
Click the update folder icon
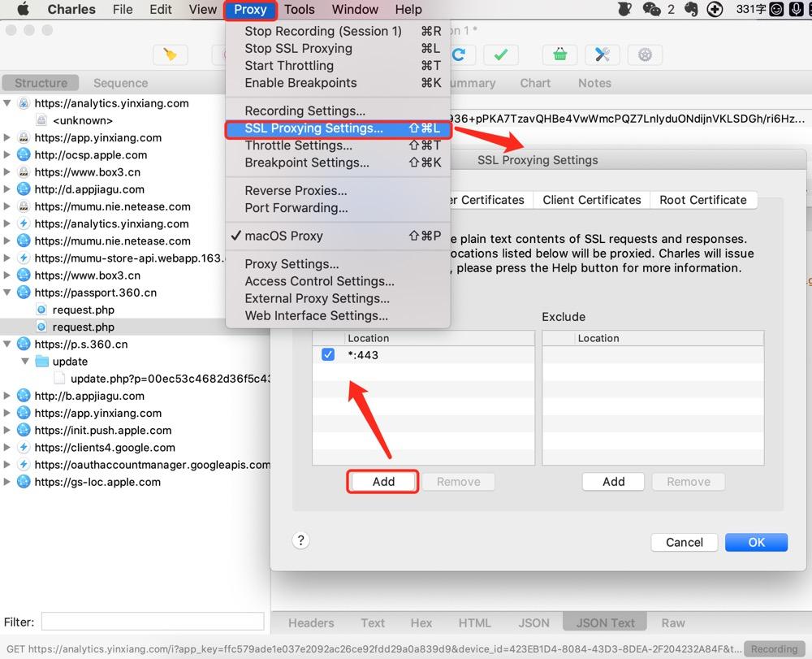click(x=42, y=361)
